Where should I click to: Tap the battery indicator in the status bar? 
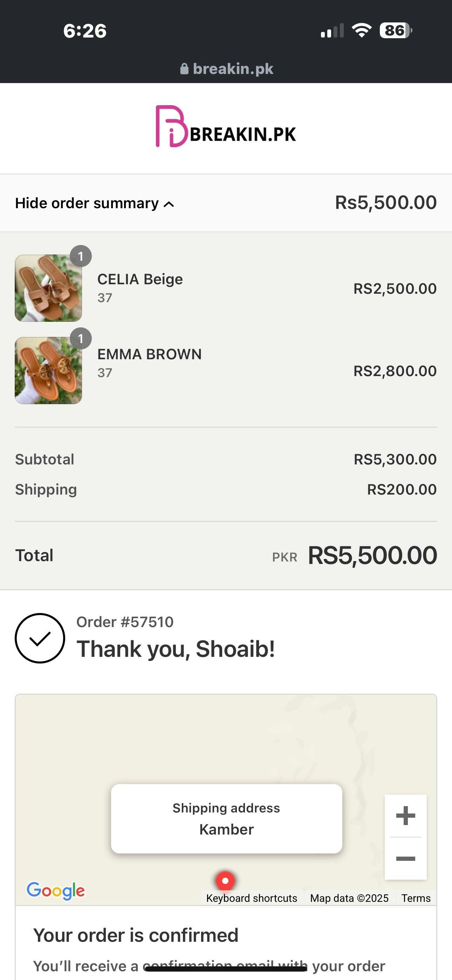(396, 30)
